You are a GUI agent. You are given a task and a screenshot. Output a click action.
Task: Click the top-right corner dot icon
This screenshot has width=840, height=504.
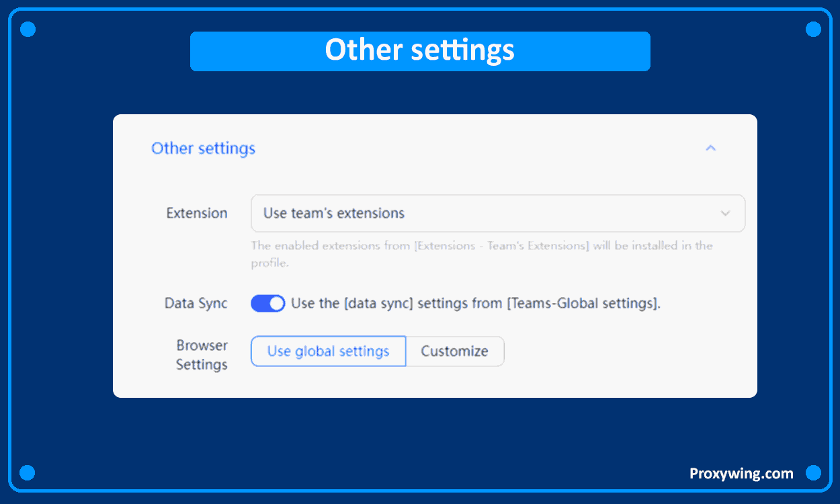click(813, 30)
